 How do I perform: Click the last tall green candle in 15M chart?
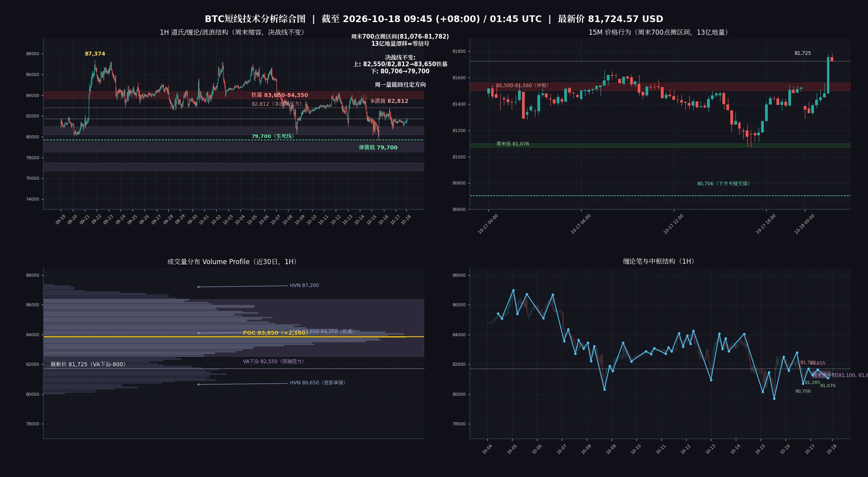pos(828,75)
